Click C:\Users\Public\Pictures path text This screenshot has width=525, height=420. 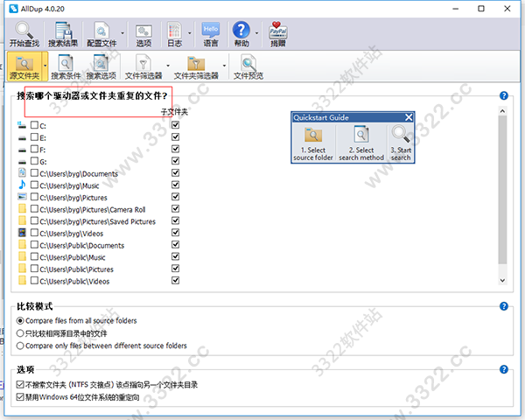click(x=77, y=269)
